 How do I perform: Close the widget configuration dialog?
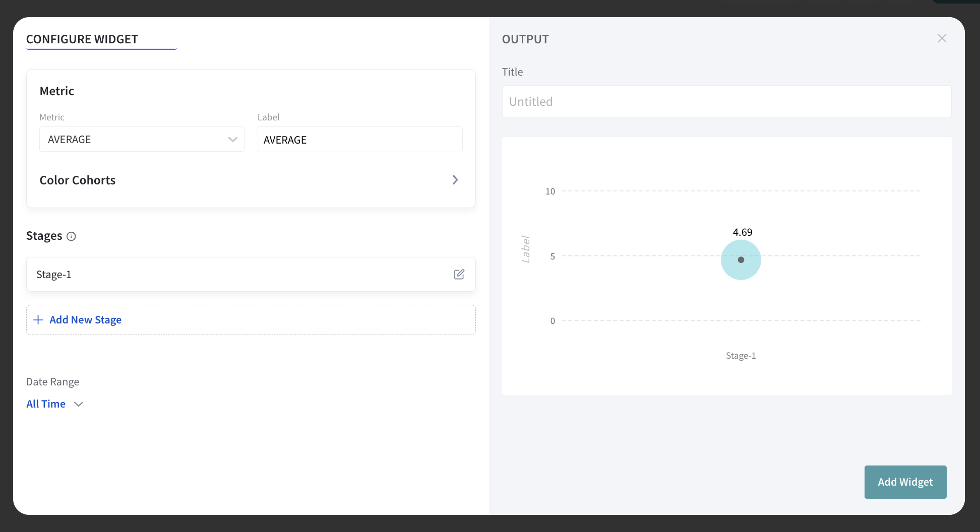click(942, 38)
